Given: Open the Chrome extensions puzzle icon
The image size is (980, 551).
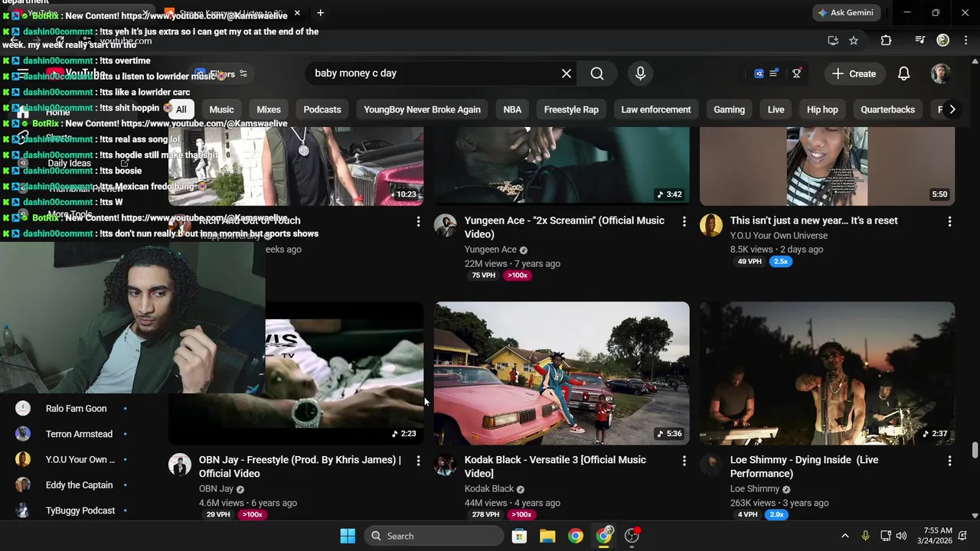Looking at the screenshot, I should click(886, 41).
